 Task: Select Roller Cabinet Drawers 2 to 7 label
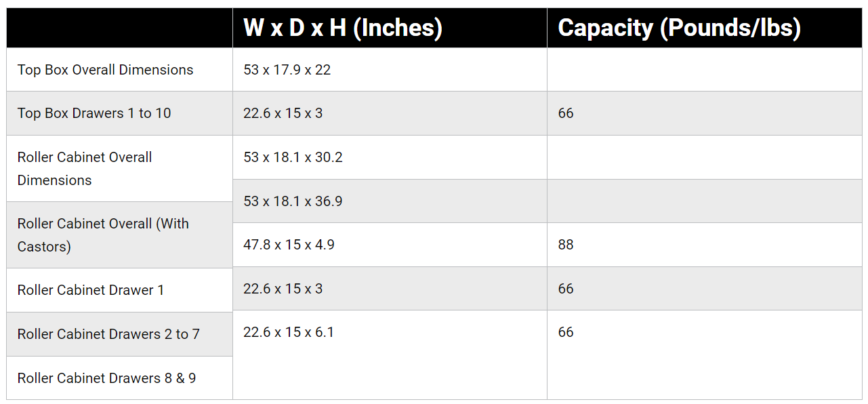coord(108,334)
